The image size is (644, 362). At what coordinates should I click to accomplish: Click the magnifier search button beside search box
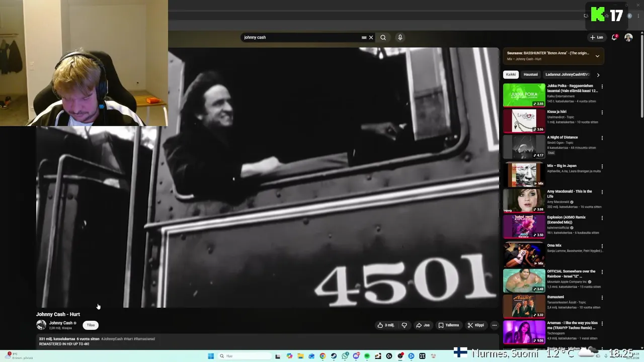click(x=383, y=37)
